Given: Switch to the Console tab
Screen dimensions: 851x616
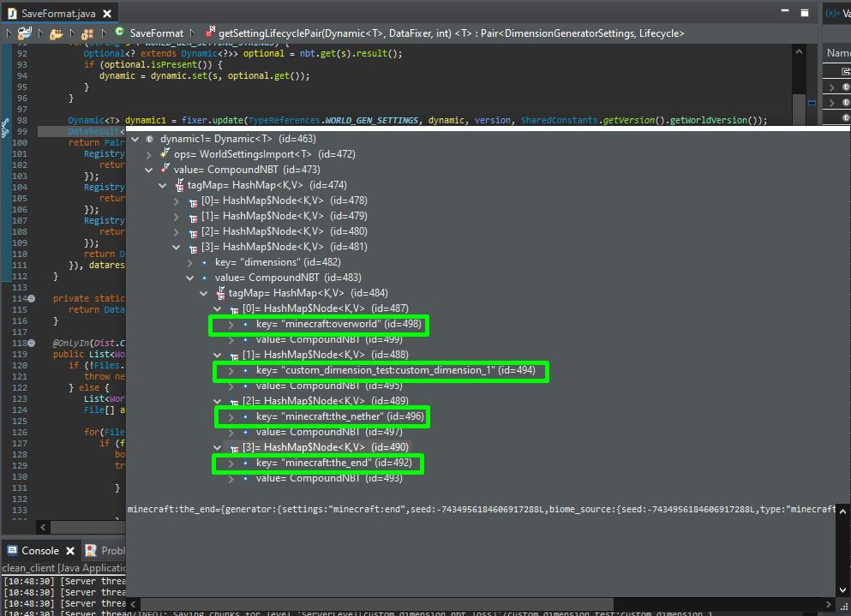Looking at the screenshot, I should tap(40, 551).
